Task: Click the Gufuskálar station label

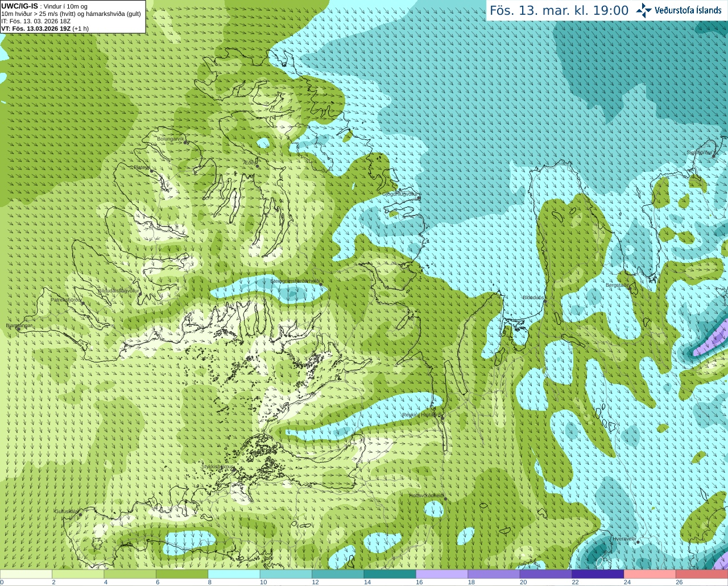Action: (x=67, y=511)
